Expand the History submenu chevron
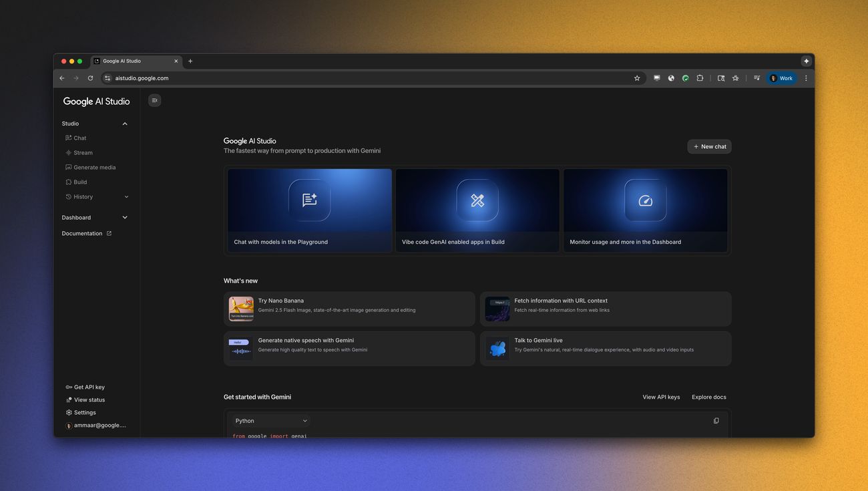868x491 pixels. (126, 196)
